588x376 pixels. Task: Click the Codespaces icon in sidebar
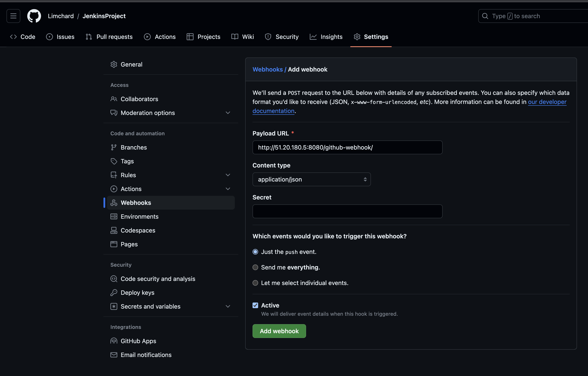(x=114, y=230)
